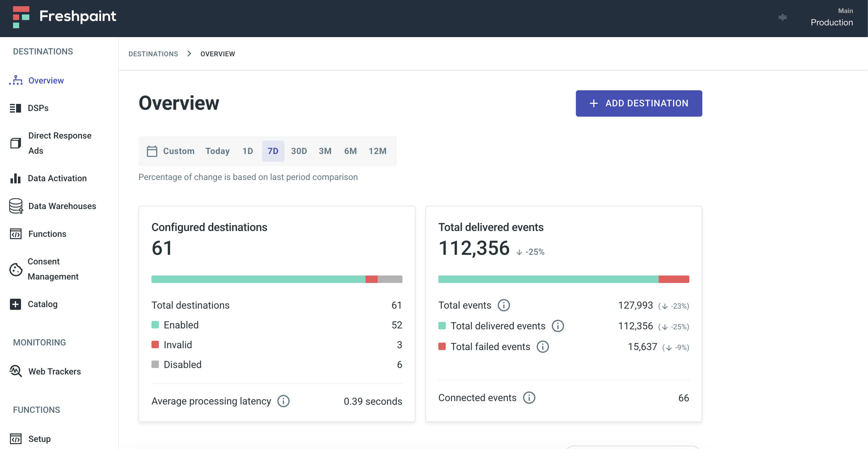Open Web Trackers monitoring icon
Viewport: 868px width, 449px height.
[16, 371]
